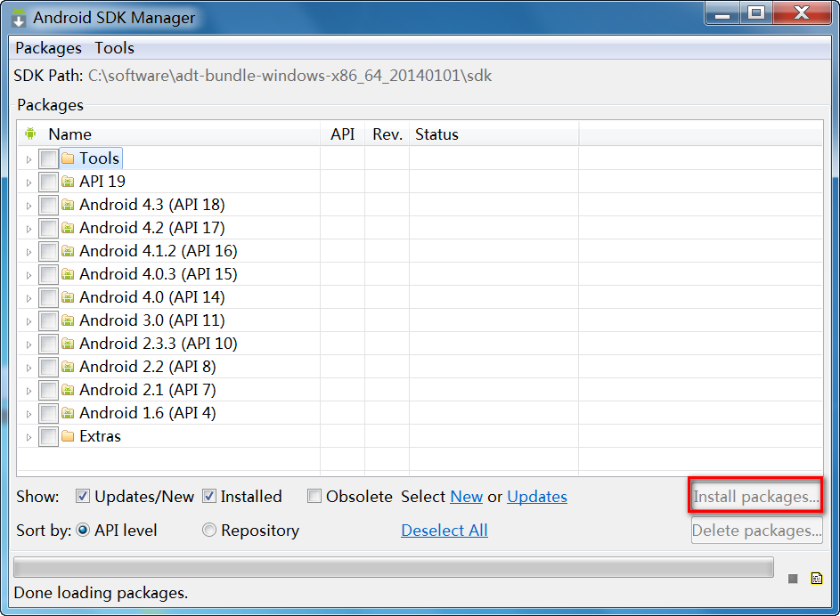Open the Tools menu

click(x=114, y=48)
